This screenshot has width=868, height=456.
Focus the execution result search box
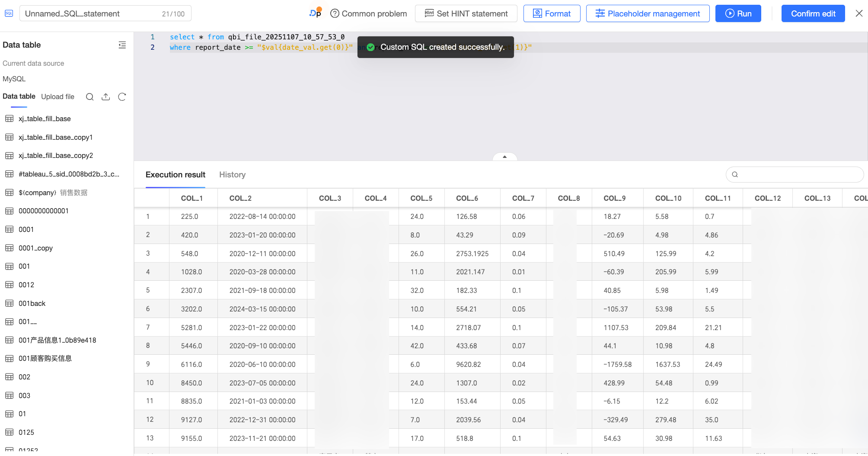pos(795,174)
